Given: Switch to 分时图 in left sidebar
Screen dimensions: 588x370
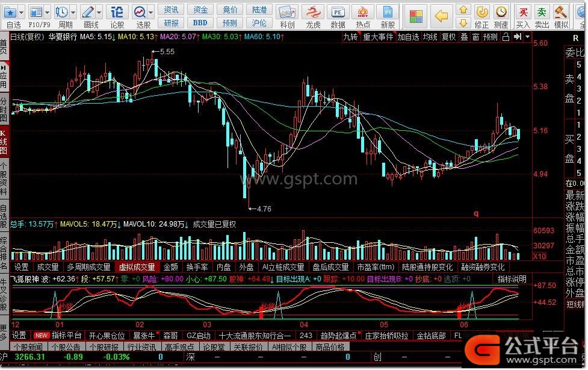Looking at the screenshot, I should pos(4,109).
